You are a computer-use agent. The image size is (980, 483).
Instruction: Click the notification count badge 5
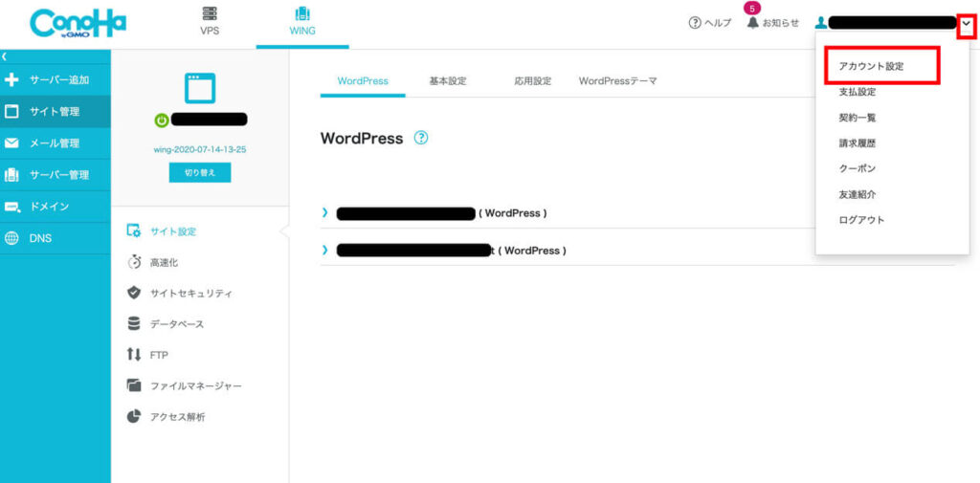tap(752, 9)
